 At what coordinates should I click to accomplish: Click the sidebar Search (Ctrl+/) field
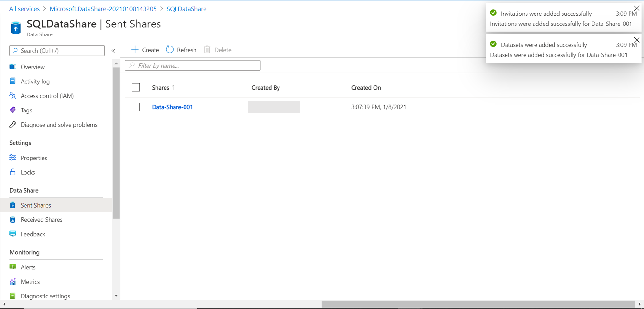click(57, 51)
